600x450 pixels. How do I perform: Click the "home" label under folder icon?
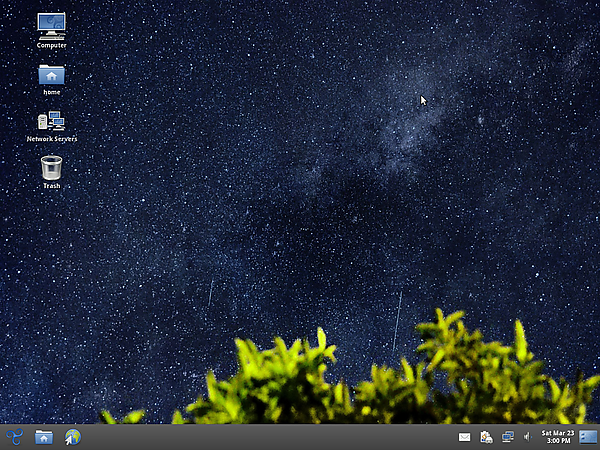pos(51,92)
